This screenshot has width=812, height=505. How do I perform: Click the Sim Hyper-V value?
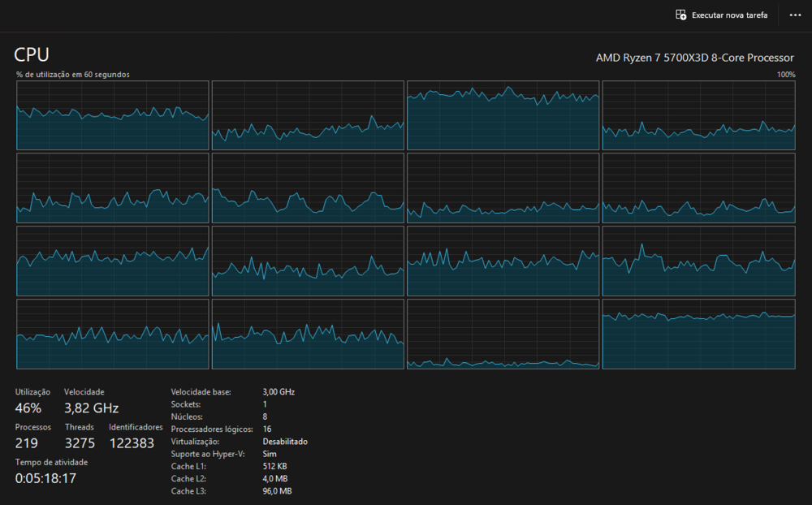(270, 454)
